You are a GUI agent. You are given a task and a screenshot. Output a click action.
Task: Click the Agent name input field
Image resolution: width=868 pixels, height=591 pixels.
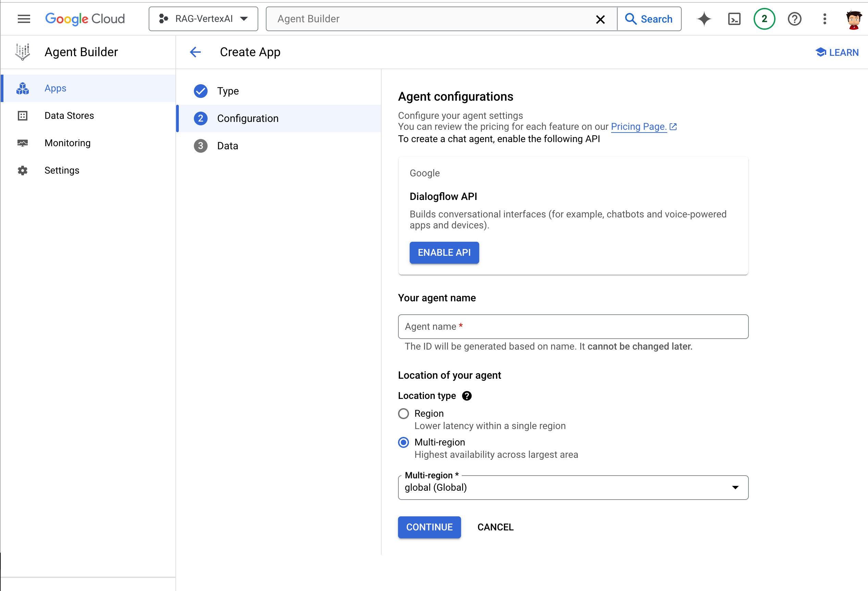[x=573, y=327]
